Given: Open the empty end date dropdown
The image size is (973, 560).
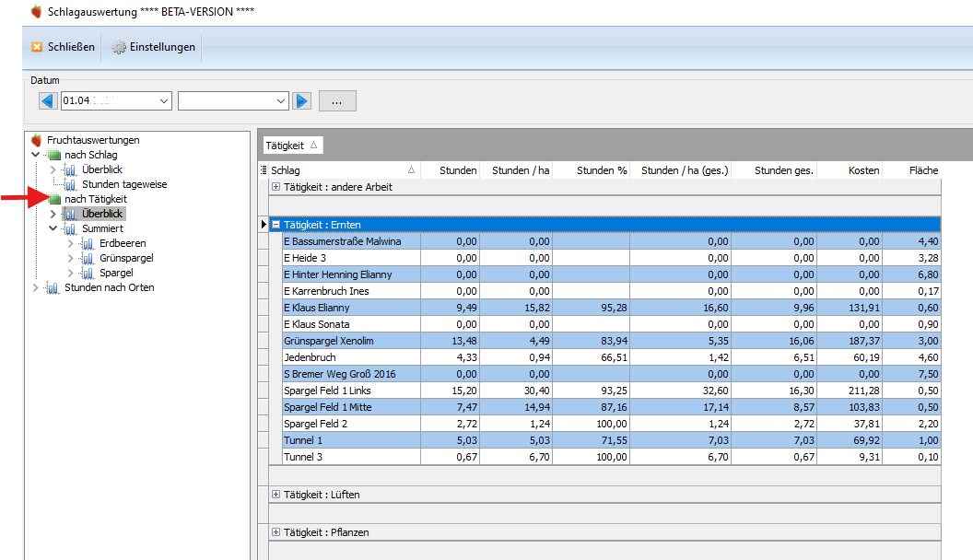Looking at the screenshot, I should (x=280, y=100).
